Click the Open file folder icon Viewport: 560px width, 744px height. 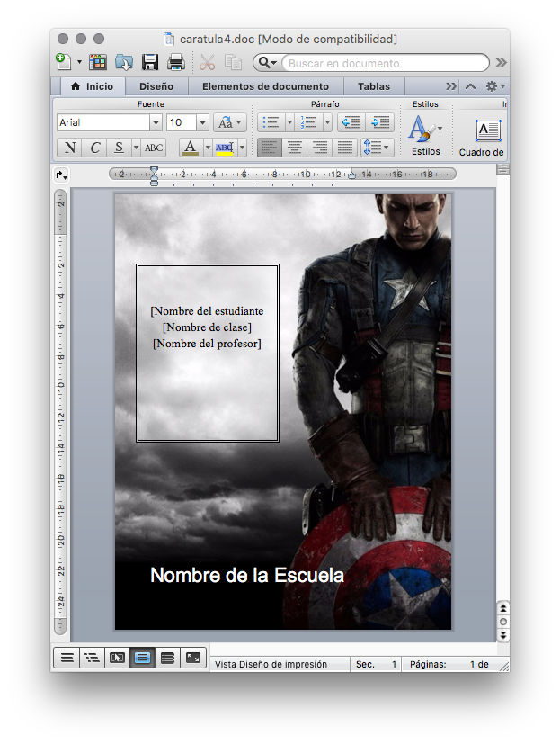(124, 62)
